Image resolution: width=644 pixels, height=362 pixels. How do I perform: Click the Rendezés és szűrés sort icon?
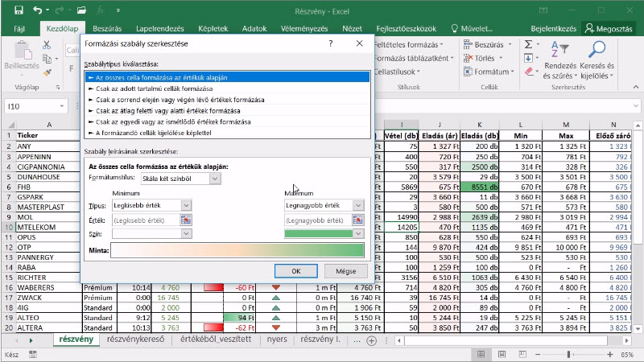[559, 50]
